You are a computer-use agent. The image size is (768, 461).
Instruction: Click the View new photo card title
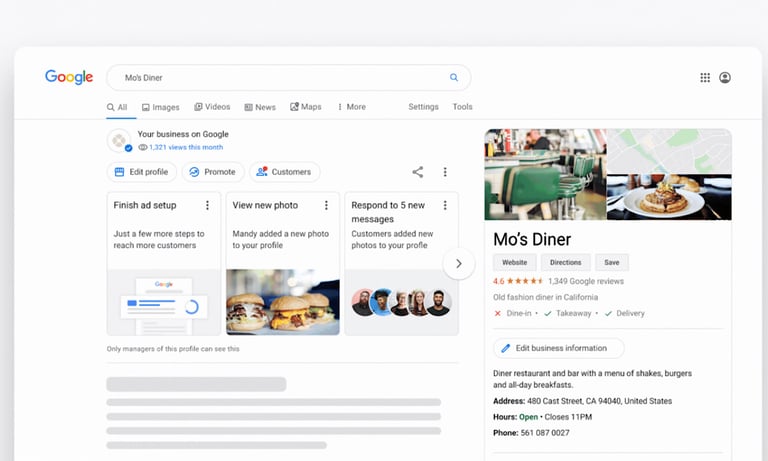265,205
